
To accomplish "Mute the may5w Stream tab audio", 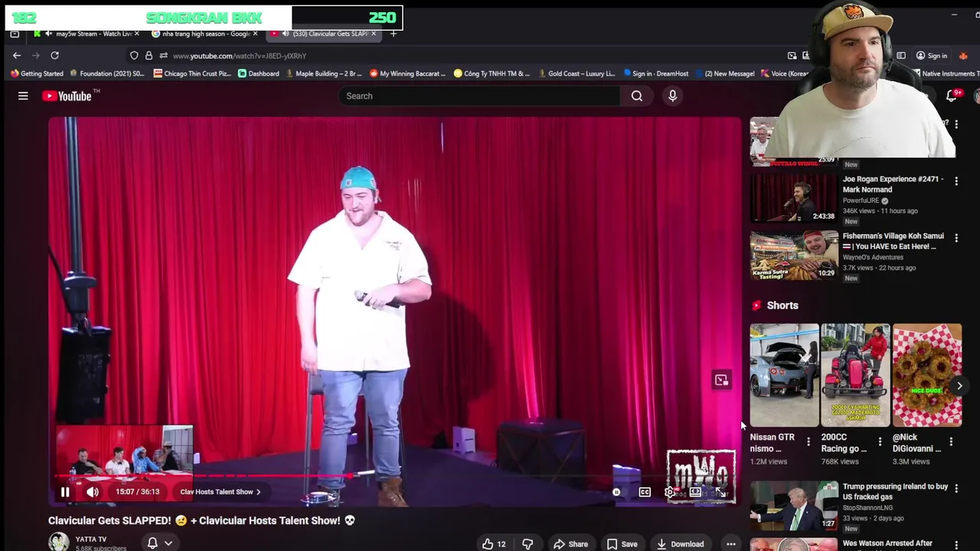I will [x=49, y=34].
